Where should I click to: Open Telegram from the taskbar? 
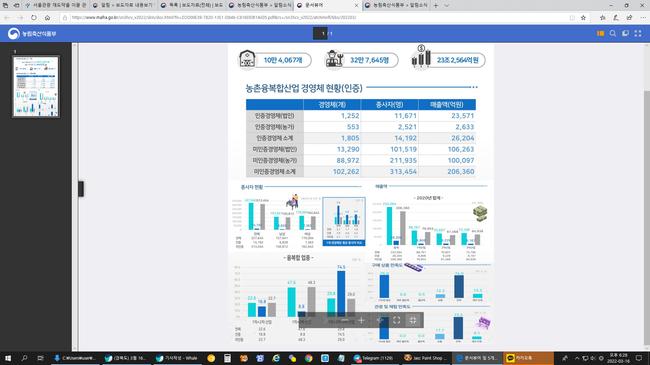click(x=373, y=358)
